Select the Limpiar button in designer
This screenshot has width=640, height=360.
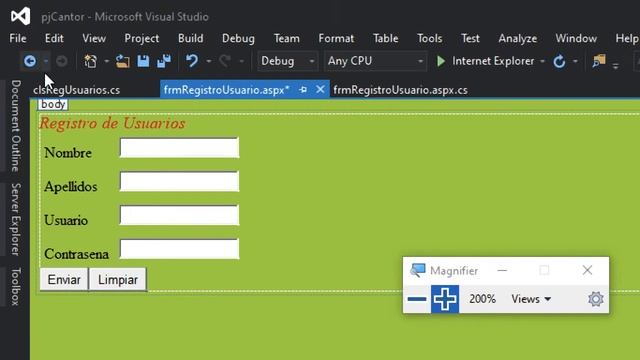pyautogui.click(x=118, y=280)
